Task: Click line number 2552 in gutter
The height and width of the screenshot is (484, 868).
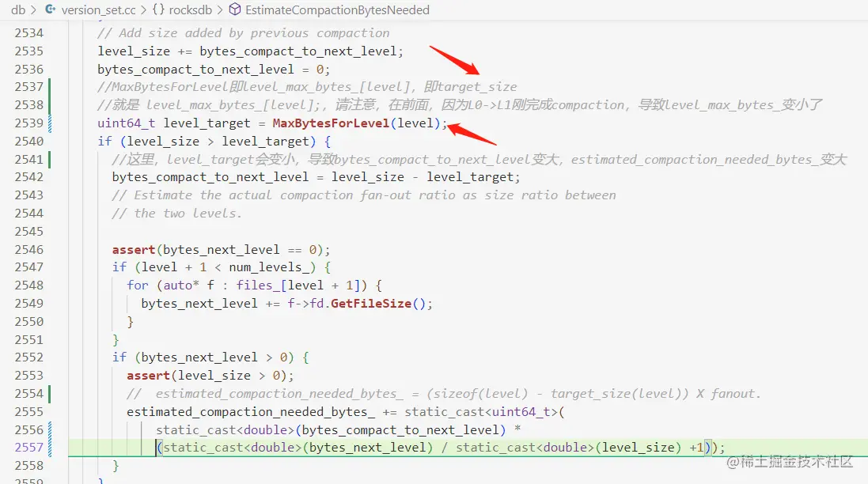Action: (28, 357)
